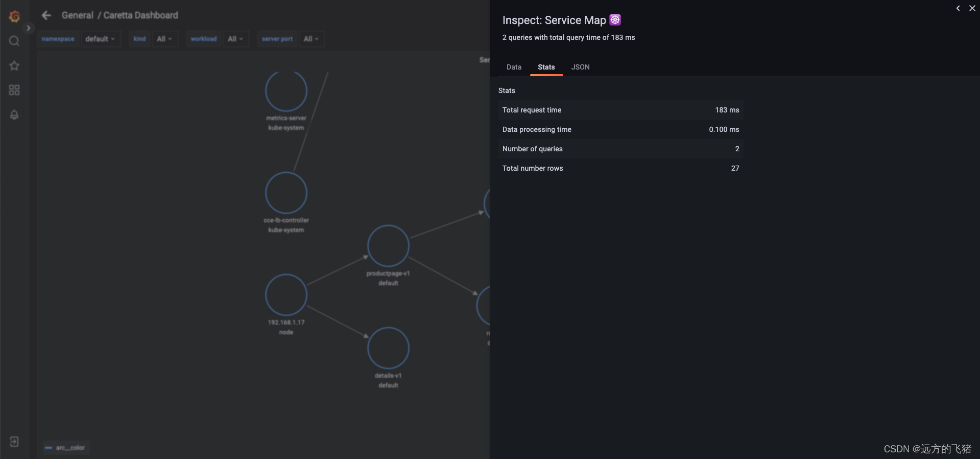The height and width of the screenshot is (459, 980).
Task: Click the query time summary text
Action: click(x=568, y=37)
